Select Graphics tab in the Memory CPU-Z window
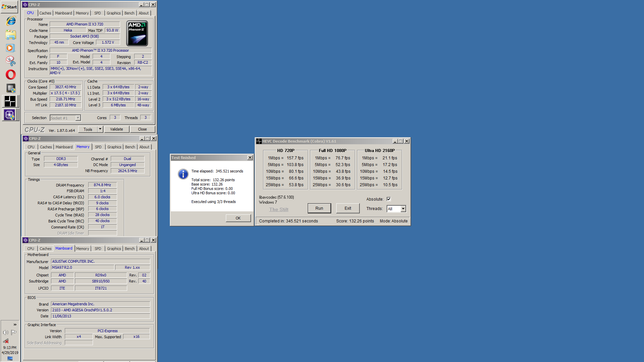The image size is (644, 362). click(114, 147)
